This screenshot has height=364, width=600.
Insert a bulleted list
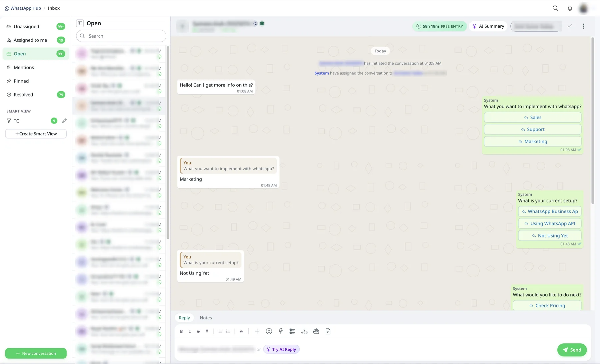[220, 331]
